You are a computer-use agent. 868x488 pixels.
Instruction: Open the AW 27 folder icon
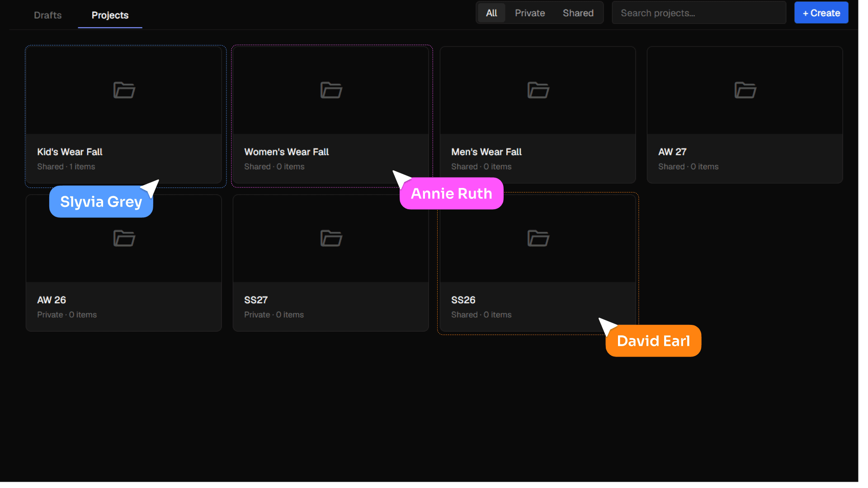[x=745, y=90]
